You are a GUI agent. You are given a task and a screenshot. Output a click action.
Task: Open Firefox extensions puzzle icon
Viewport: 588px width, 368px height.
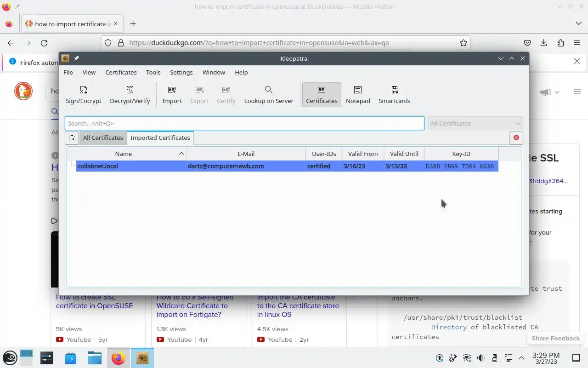click(x=560, y=43)
